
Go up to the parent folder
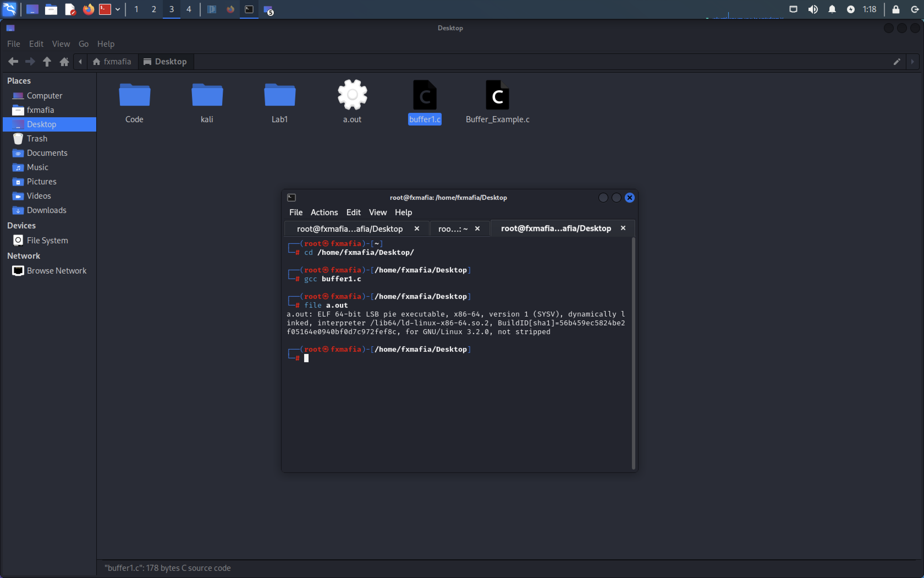coord(47,62)
